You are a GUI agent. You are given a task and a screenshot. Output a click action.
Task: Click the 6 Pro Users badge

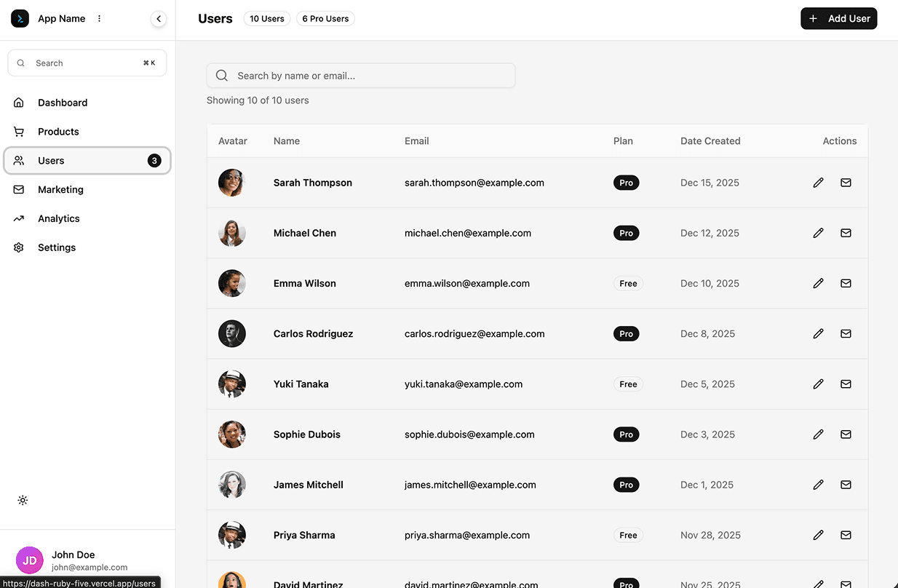[325, 18]
